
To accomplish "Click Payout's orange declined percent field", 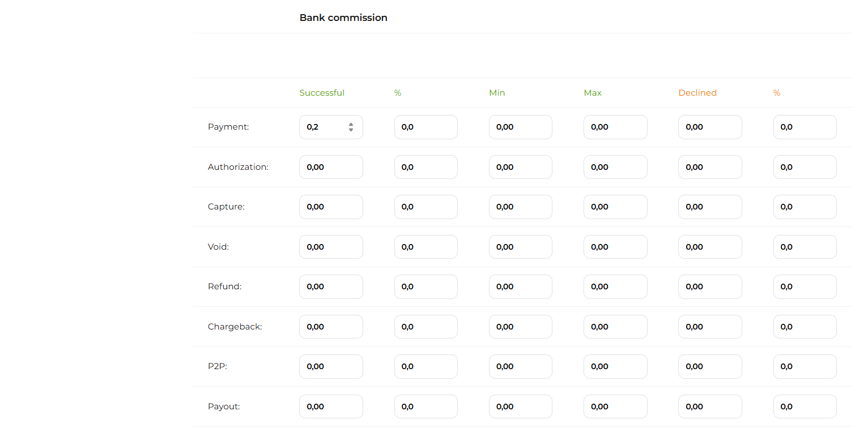I will tap(805, 406).
